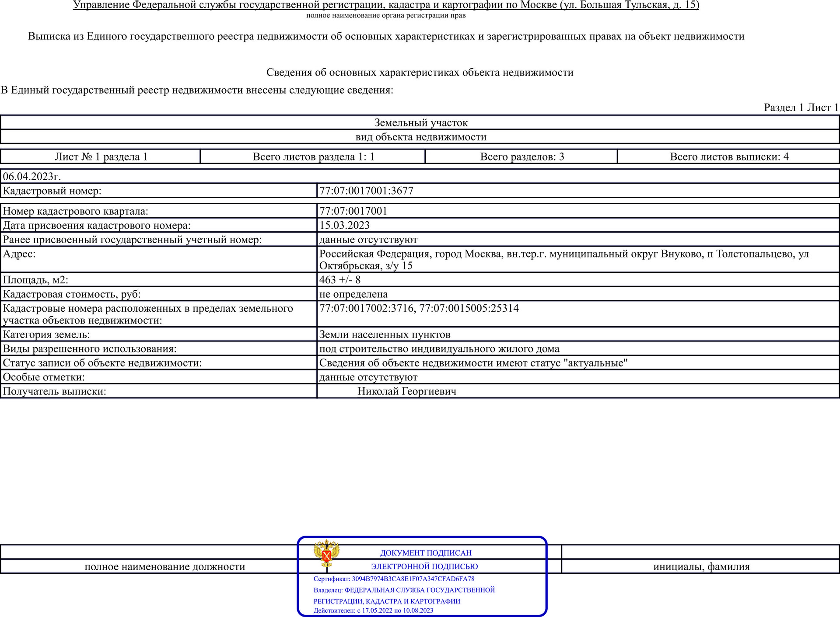Click the "полное наименование должности" field
The image size is (840, 617).
pyautogui.click(x=164, y=567)
